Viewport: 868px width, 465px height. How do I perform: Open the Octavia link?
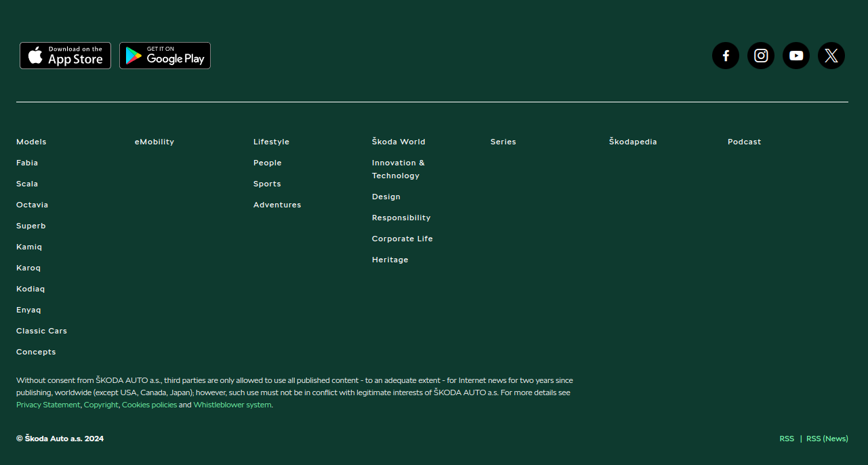(x=32, y=205)
